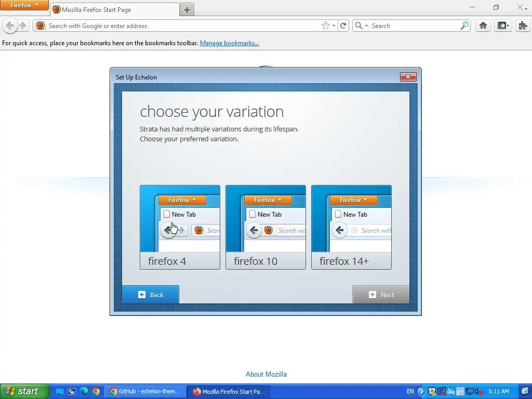Image resolution: width=532 pixels, height=399 pixels.
Task: Open the bookmark star dropdown arrow
Action: 334,26
